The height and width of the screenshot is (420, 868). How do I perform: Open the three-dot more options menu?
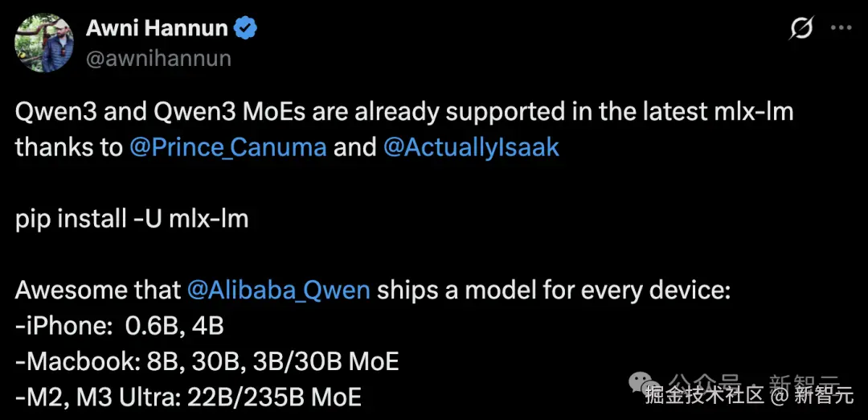pyautogui.click(x=840, y=28)
